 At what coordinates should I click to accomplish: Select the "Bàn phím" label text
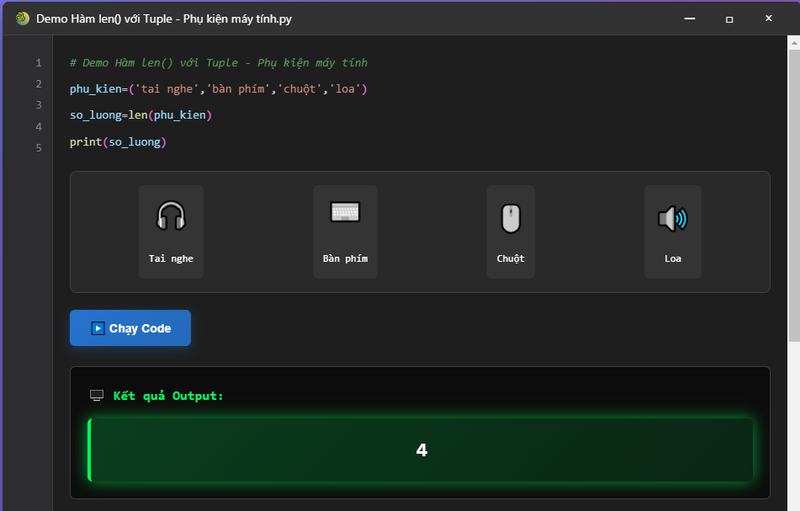coord(345,258)
